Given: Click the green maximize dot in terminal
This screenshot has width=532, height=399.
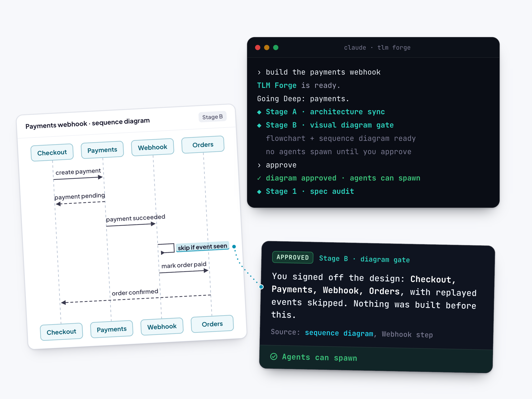Looking at the screenshot, I should [x=276, y=47].
